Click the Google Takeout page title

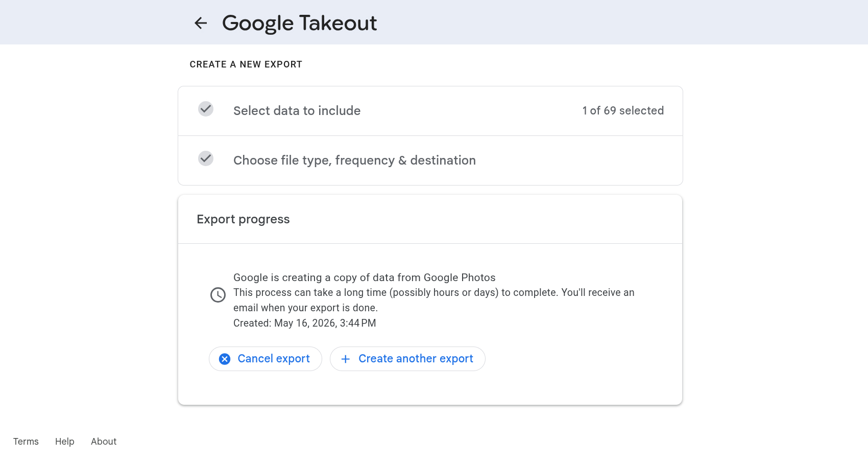pyautogui.click(x=299, y=24)
